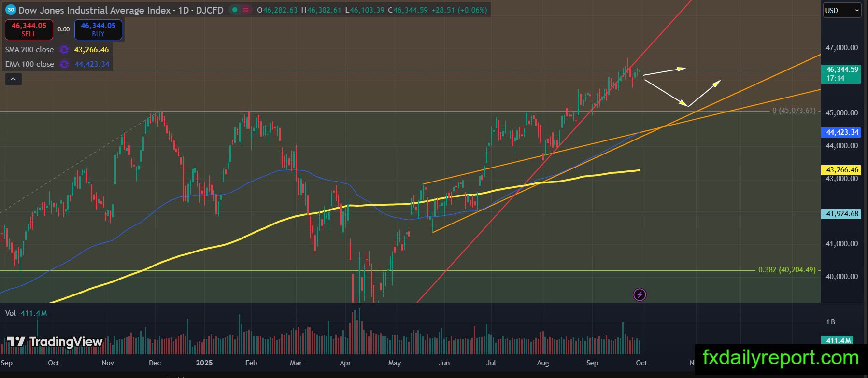
Task: Click the 44,000.00 price axis label
Action: pos(842,146)
